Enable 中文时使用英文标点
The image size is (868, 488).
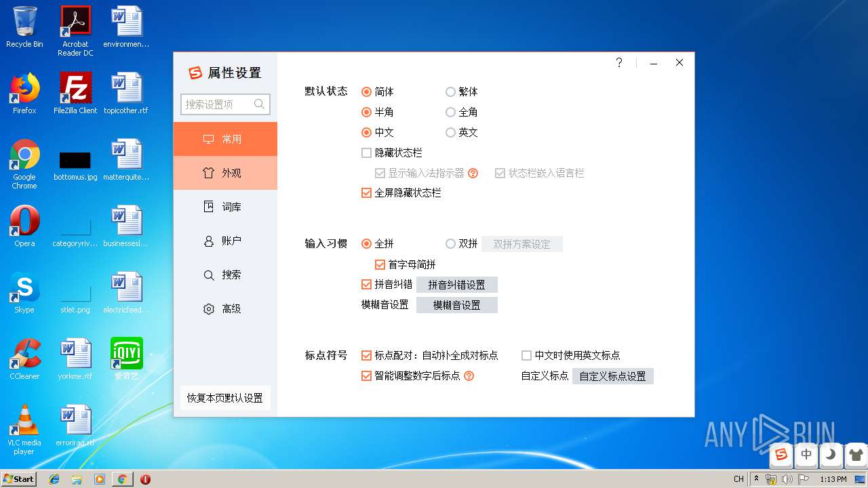click(526, 355)
